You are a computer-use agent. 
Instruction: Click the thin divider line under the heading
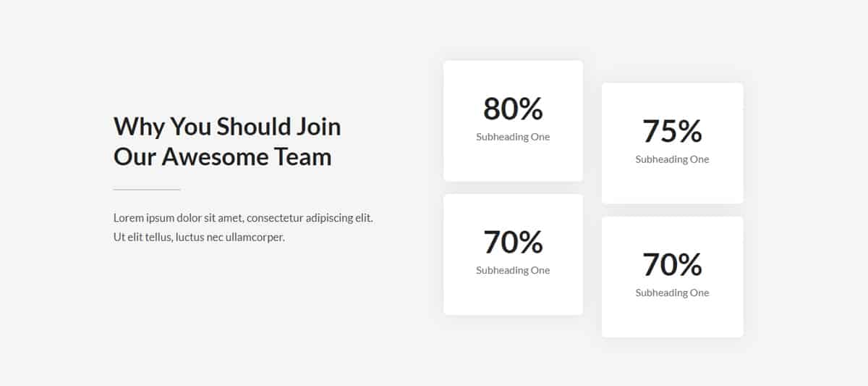147,190
